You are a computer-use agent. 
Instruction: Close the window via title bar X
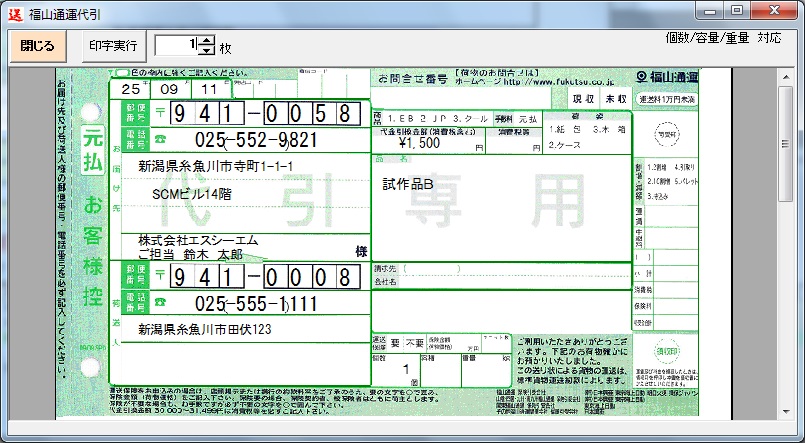tap(775, 11)
